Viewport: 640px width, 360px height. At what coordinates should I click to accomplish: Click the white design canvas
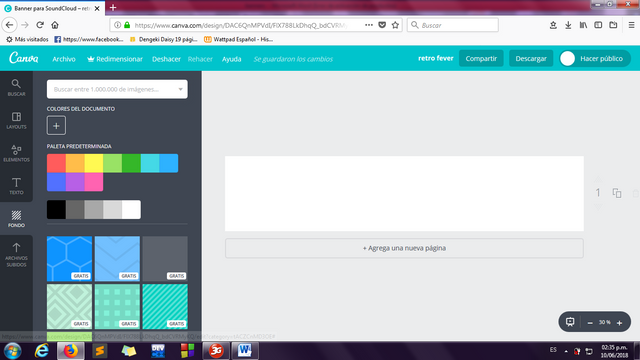click(x=404, y=193)
